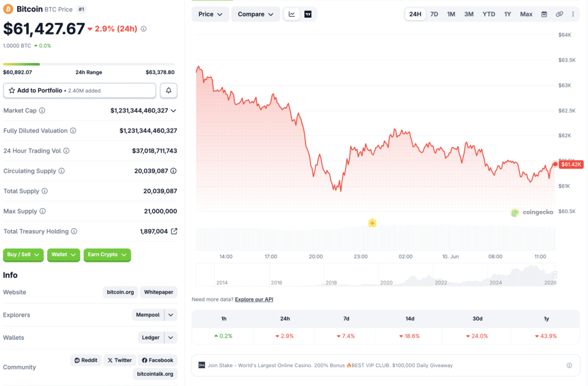Open the Twitter community link

pyautogui.click(x=119, y=360)
